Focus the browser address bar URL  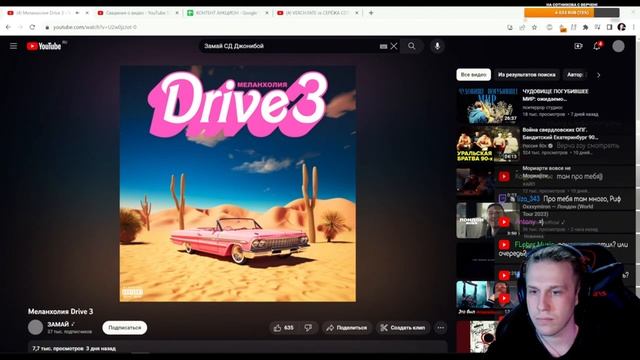pos(95,27)
